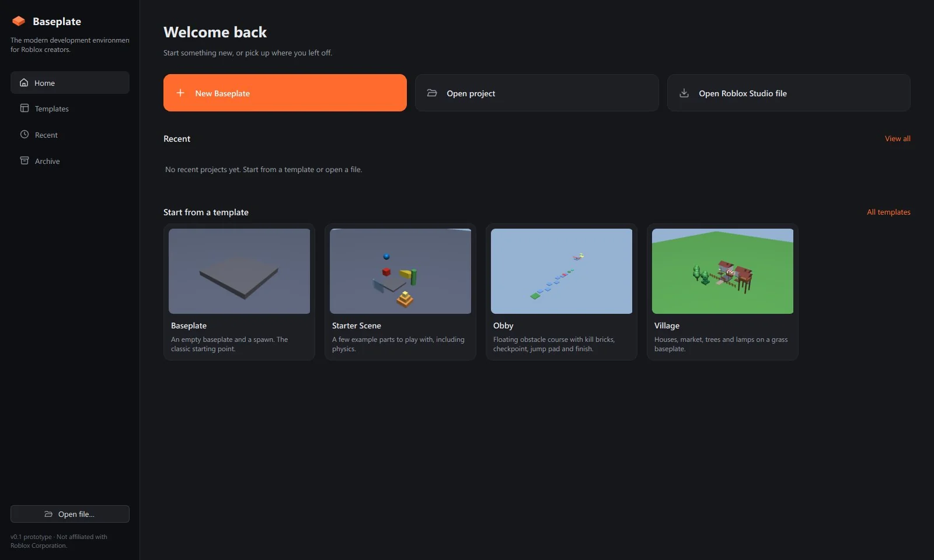Click the Open file... button
Image resolution: width=934 pixels, height=560 pixels.
click(x=70, y=514)
